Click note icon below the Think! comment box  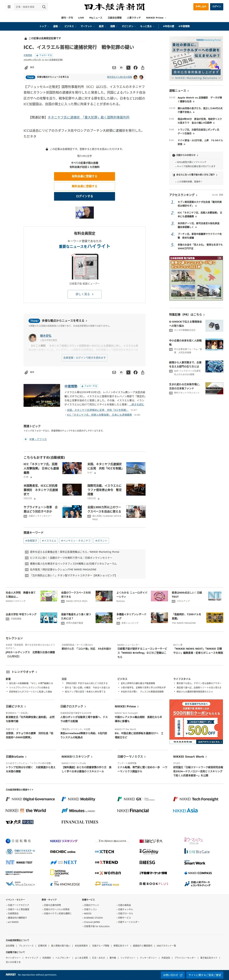(121, 372)
